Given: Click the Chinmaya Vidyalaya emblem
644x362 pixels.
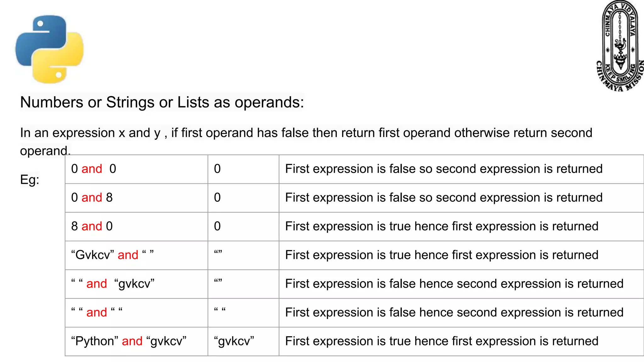Looking at the screenshot, I should pos(620,46).
